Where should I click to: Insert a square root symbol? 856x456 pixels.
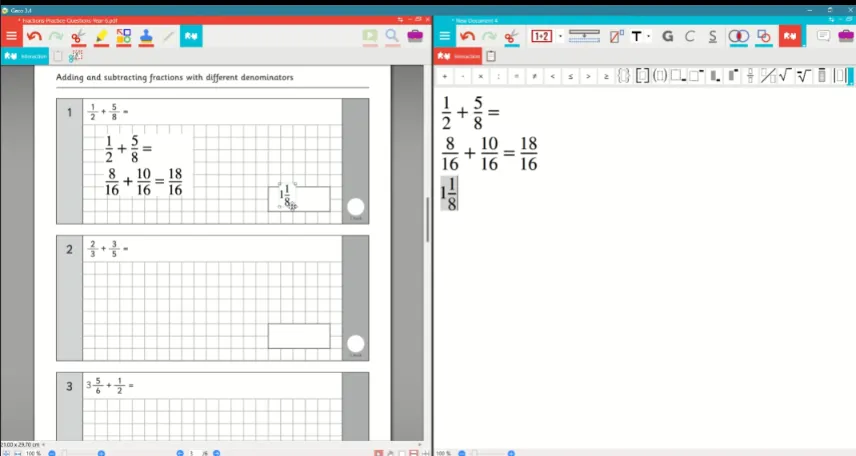pos(785,76)
